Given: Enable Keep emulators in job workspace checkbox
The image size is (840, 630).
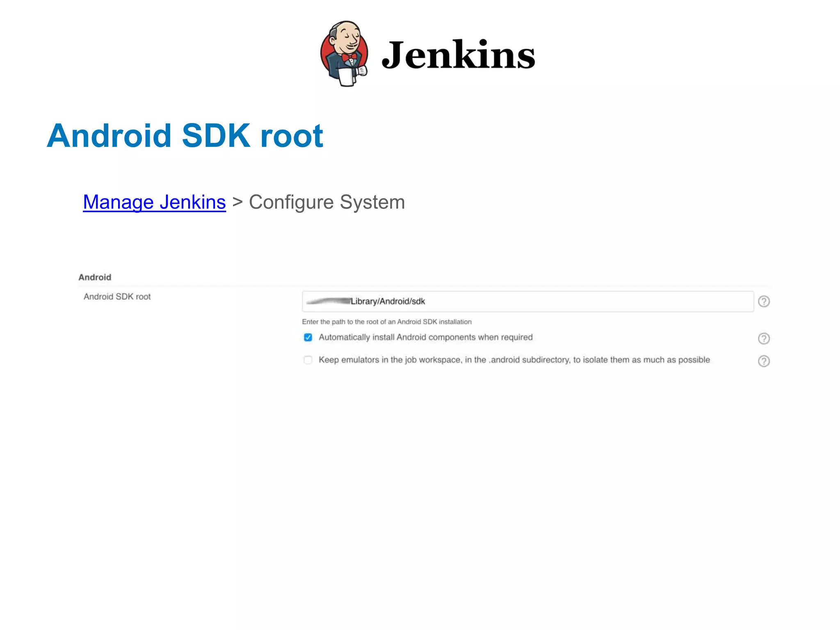Looking at the screenshot, I should pos(308,360).
